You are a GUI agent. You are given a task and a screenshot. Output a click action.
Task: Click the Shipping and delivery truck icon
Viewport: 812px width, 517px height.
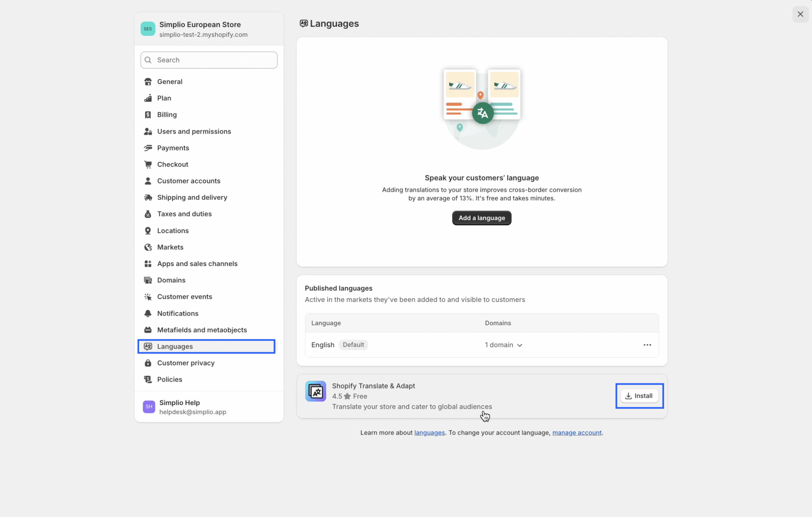(x=148, y=197)
